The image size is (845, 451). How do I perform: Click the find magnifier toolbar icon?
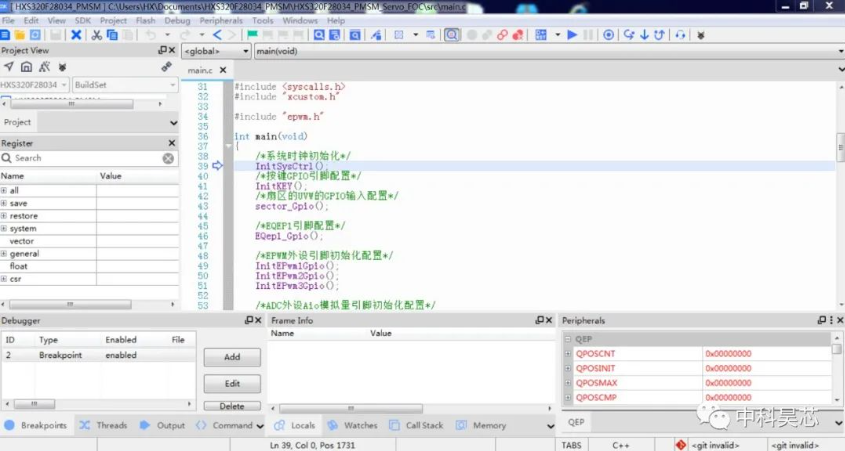pos(319,35)
